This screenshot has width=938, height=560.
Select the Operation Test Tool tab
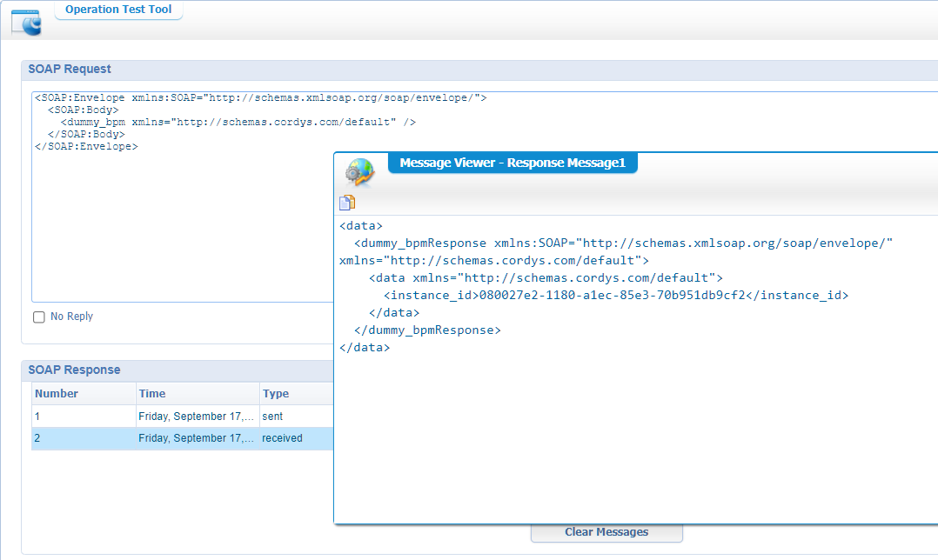coord(117,10)
